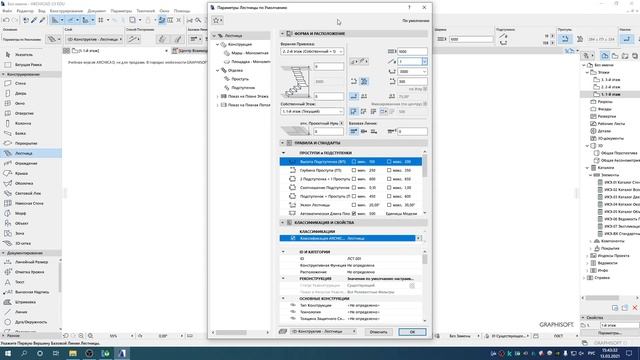Select the Marquee (Бегущая Рамка) tool
The height and width of the screenshot is (360, 640).
click(28, 64)
